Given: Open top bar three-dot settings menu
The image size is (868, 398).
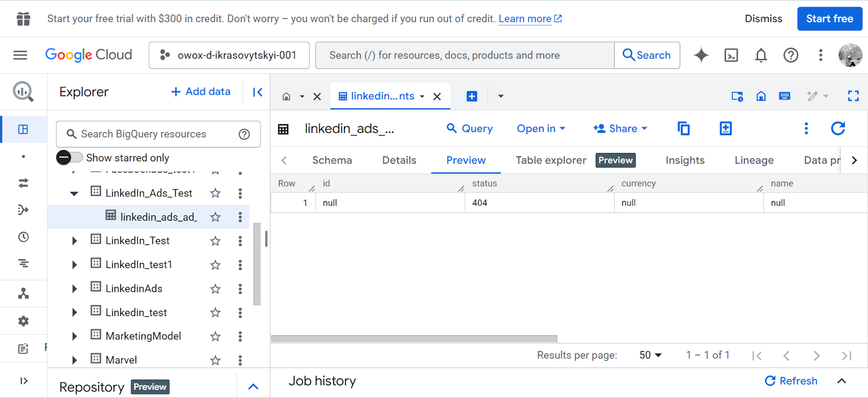Looking at the screenshot, I should (820, 55).
